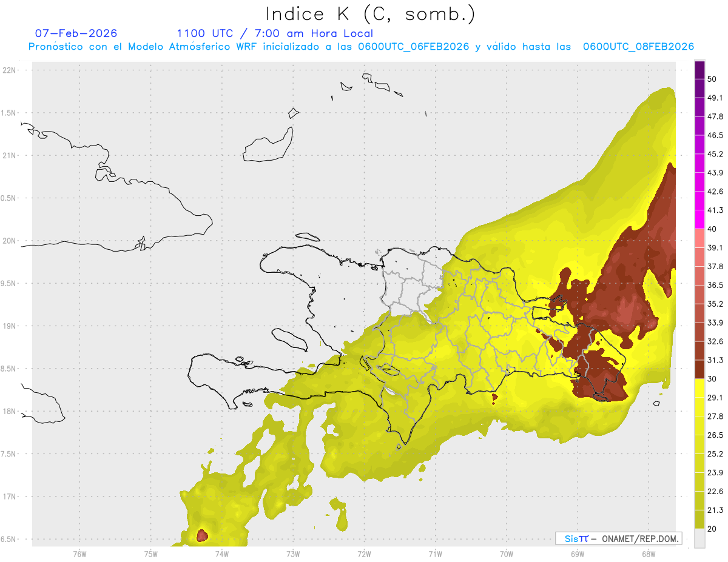Click the dark brown swatch between 30 and 31.3

700,369
